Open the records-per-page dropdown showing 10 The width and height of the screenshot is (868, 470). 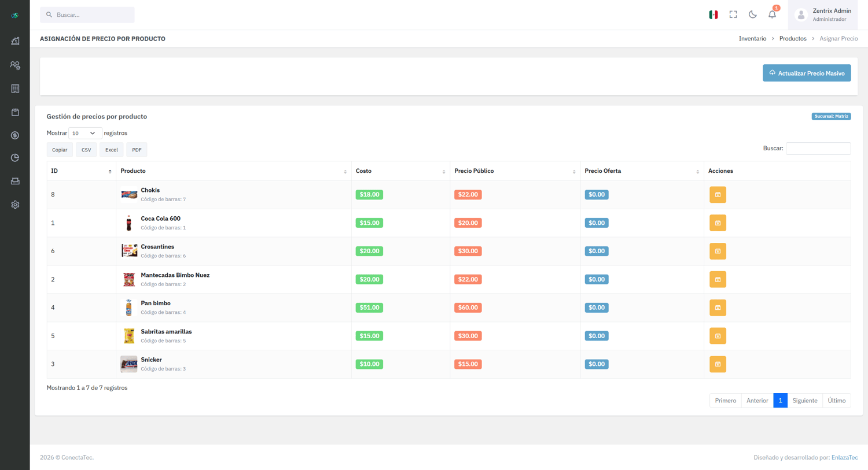85,133
